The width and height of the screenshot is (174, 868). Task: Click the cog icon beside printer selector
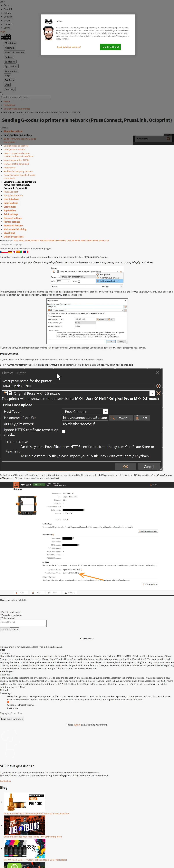pyautogui.click(x=121, y=271)
